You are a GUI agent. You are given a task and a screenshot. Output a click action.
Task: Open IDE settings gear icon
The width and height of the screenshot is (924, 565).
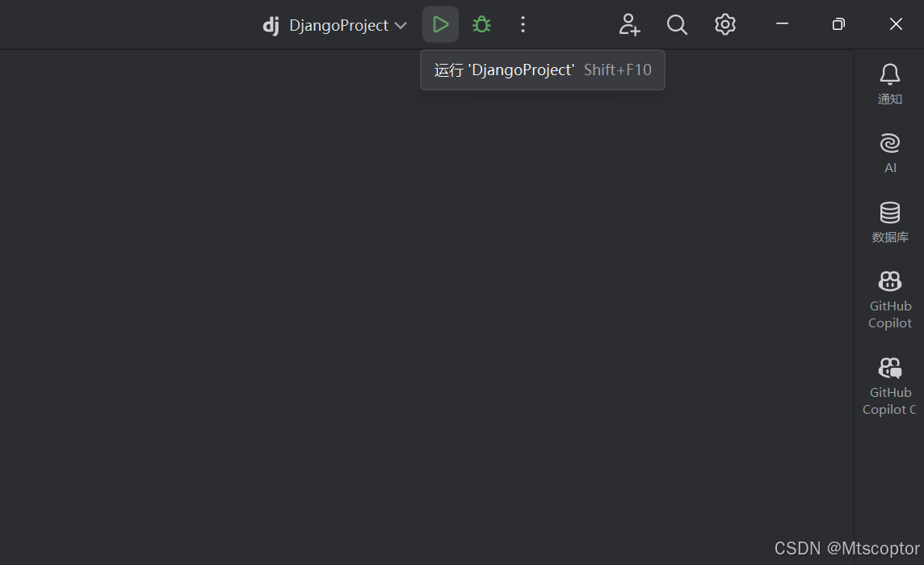point(724,24)
